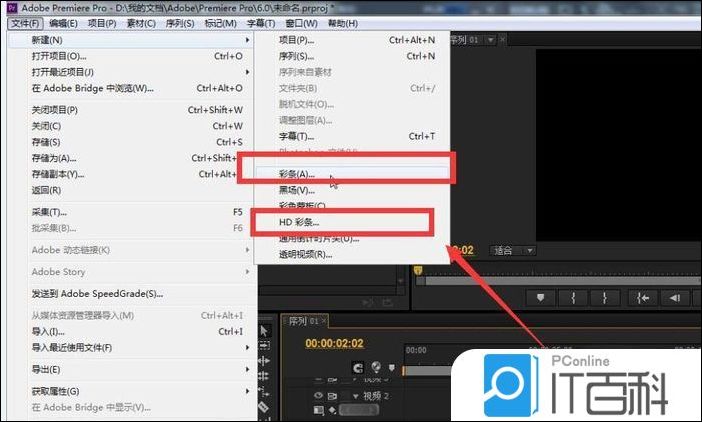Open the 序列(S) menu
The image size is (702, 422).
pyautogui.click(x=180, y=23)
